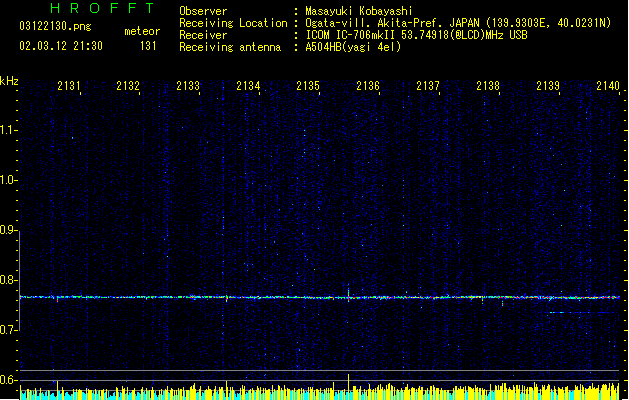
Task: Click the 2134 time marker
Action: 248,86
